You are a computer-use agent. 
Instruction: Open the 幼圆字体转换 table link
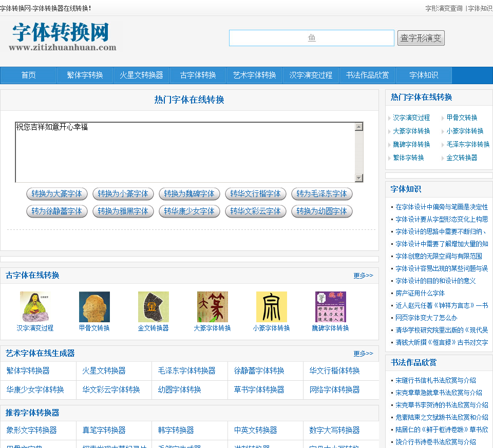coord(180,390)
